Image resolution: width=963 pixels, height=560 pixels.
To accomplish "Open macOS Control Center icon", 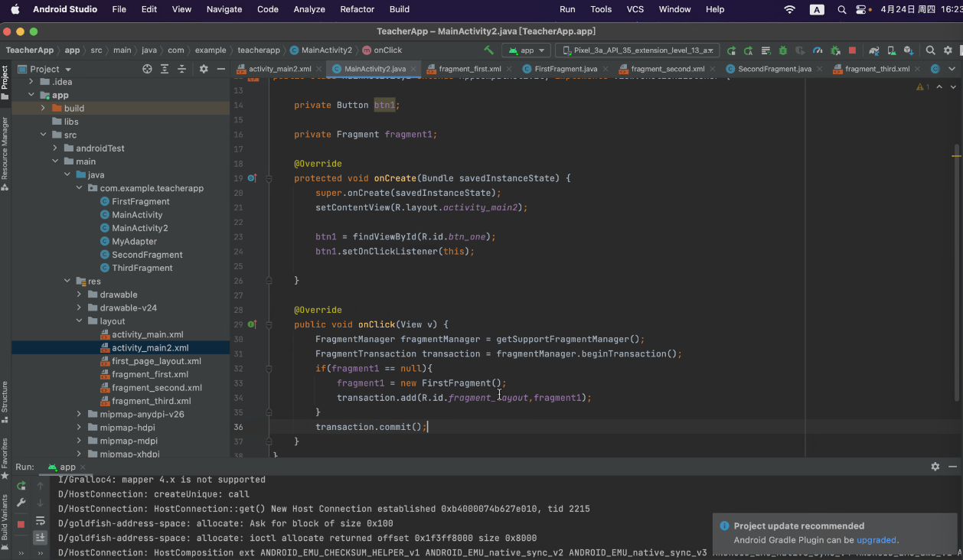I will 863,9.
